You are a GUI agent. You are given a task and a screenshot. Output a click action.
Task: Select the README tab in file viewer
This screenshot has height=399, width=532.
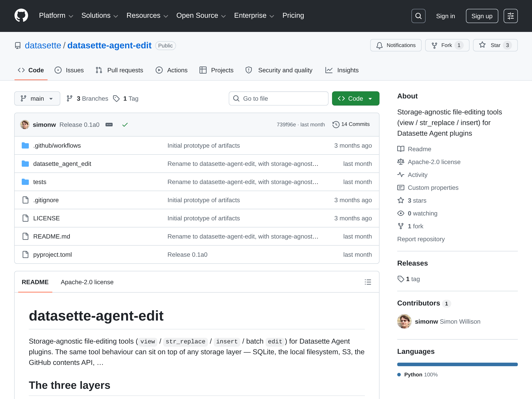click(x=35, y=282)
